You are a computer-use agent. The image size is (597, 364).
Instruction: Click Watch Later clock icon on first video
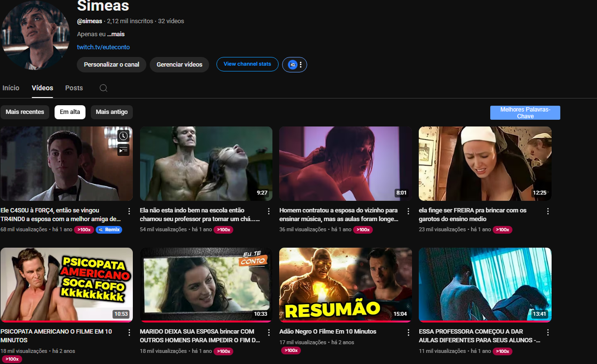tap(124, 136)
